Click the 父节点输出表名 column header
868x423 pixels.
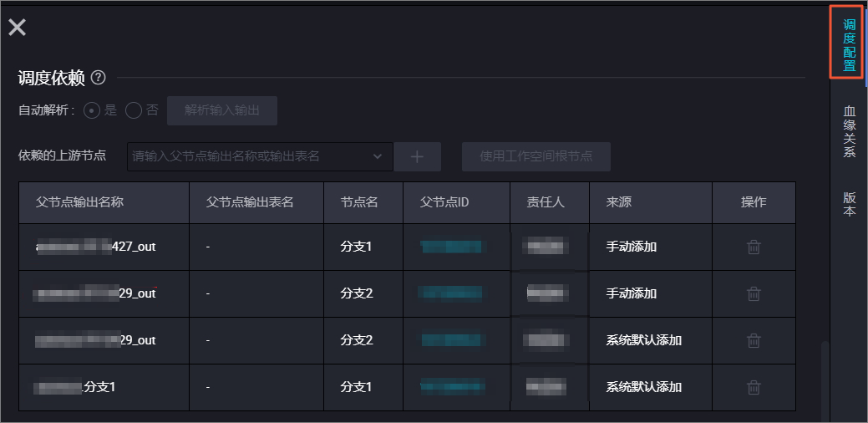tap(256, 202)
